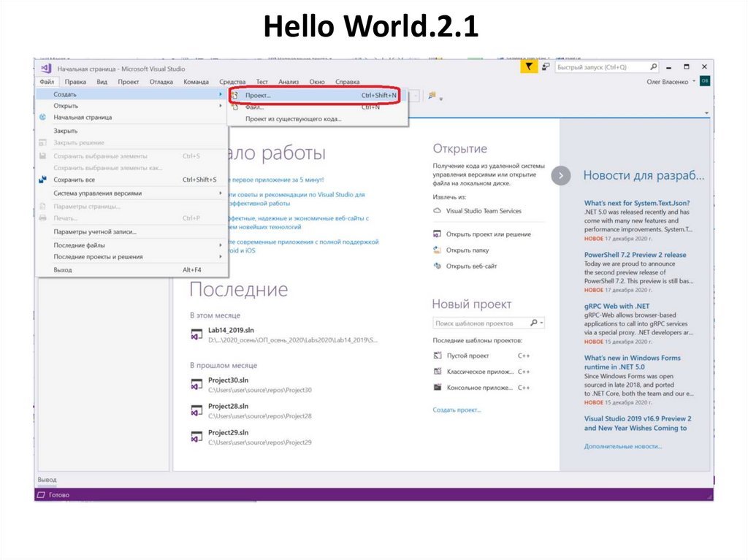Expand the Создать submenu arrow

point(221,94)
